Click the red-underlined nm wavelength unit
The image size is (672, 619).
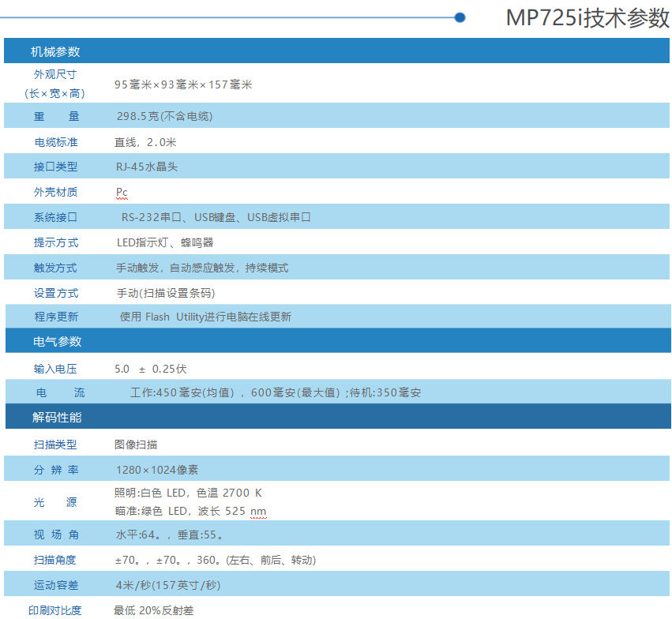point(258,511)
